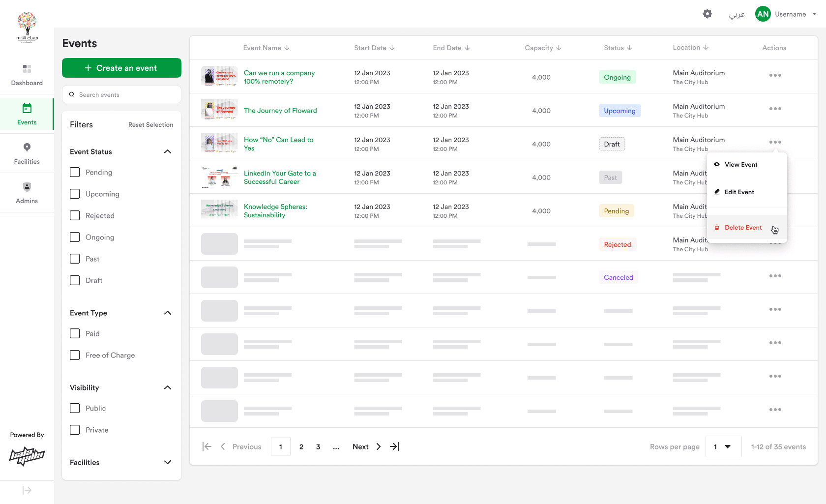Open the Dashboard sidebar item

27,75
